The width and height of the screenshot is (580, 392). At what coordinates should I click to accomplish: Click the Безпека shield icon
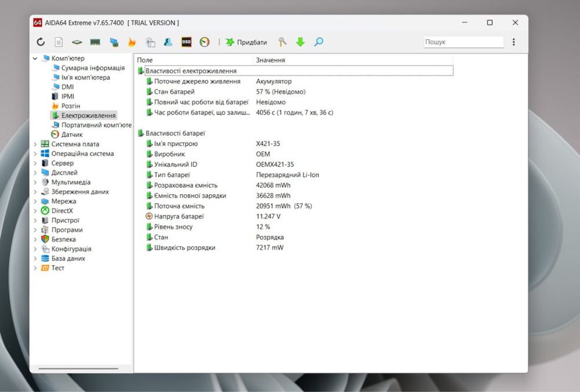click(45, 239)
